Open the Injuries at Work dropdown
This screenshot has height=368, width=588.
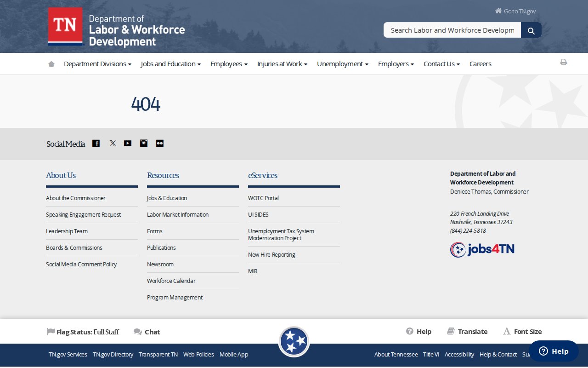[x=282, y=64]
